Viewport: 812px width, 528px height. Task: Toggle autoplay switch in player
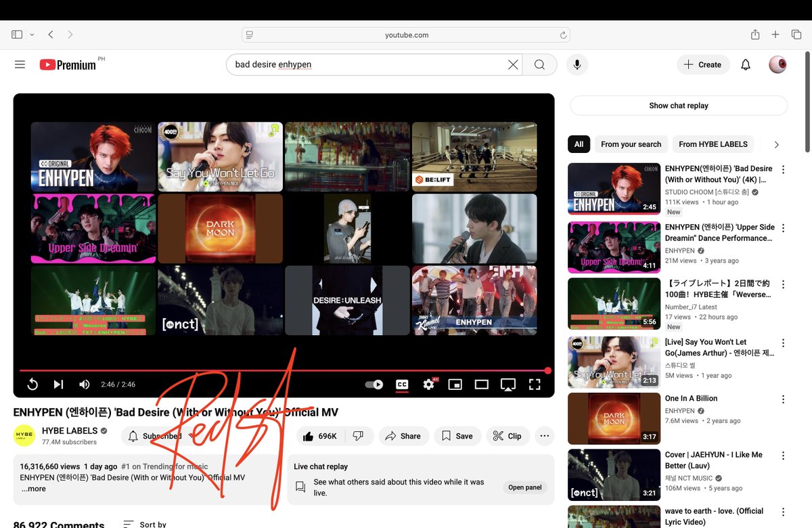click(374, 384)
